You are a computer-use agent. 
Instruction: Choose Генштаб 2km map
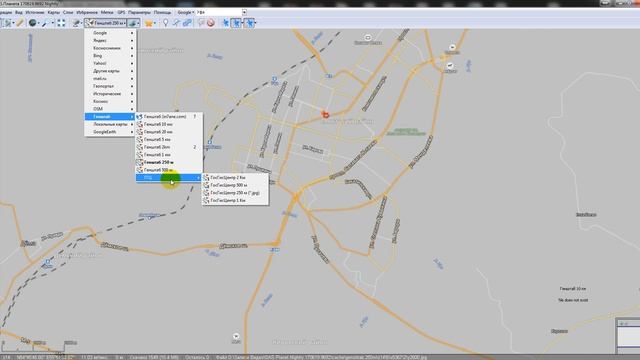169,147
